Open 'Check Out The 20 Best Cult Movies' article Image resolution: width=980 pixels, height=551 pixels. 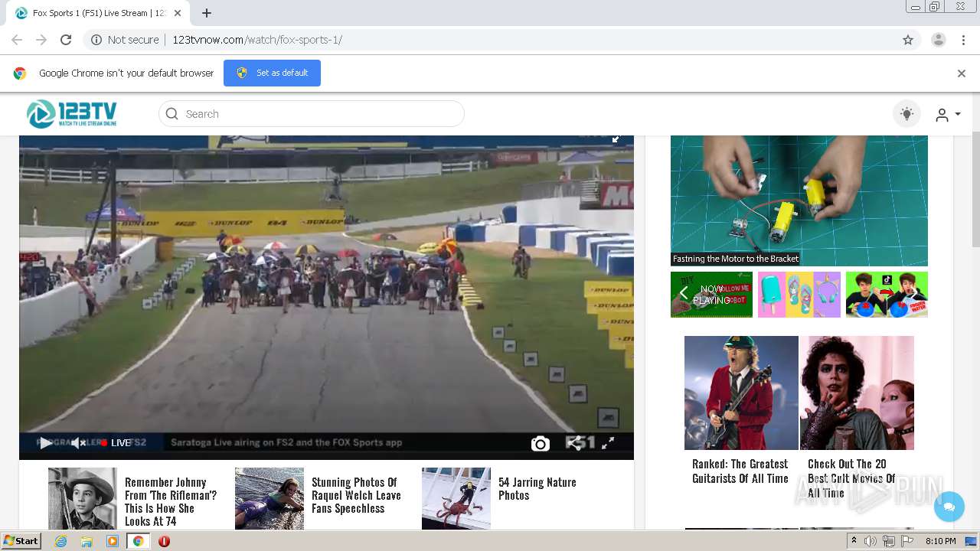pyautogui.click(x=851, y=478)
